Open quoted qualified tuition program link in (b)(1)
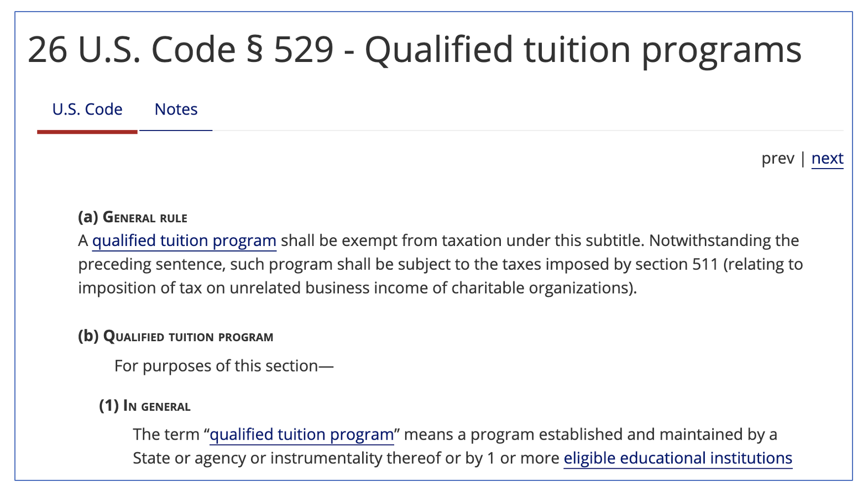 pos(302,435)
